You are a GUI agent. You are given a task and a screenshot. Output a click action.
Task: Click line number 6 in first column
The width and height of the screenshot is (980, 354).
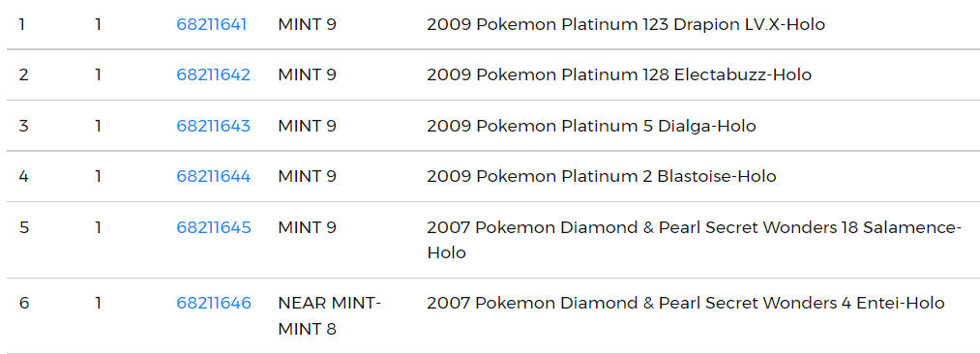coord(24,304)
